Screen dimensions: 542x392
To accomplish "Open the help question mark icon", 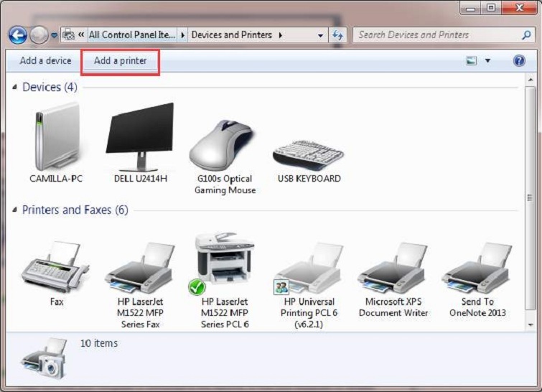I will [519, 61].
